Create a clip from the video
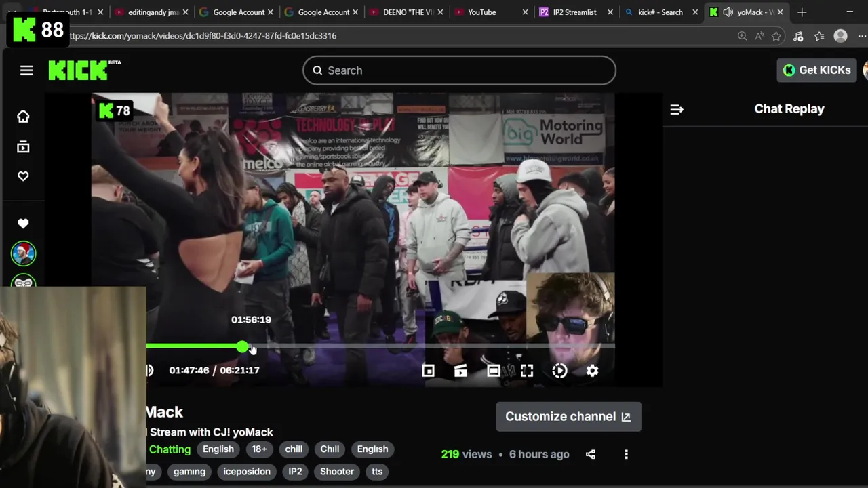Viewport: 868px width, 488px height. [x=460, y=370]
